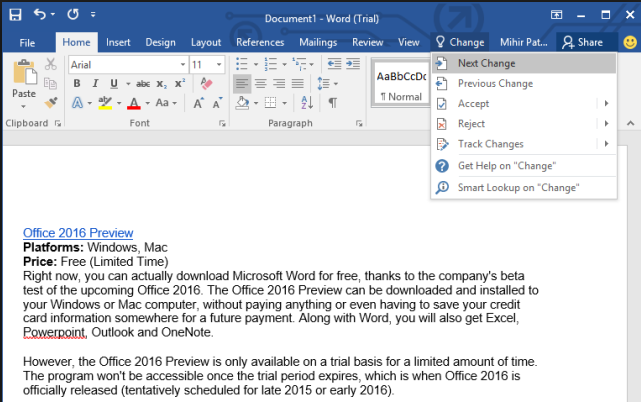Open the Undo history dropdown arrow
Image resolution: width=641 pixels, height=402 pixels.
pyautogui.click(x=53, y=15)
